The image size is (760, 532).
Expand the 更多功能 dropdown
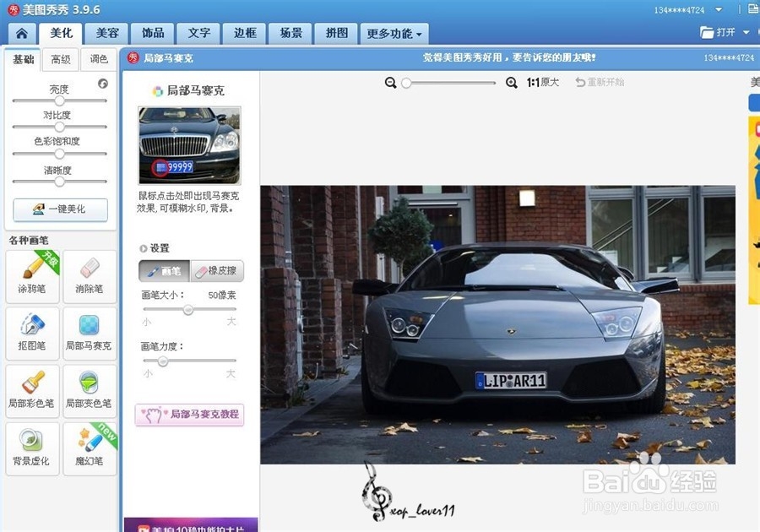tap(394, 34)
